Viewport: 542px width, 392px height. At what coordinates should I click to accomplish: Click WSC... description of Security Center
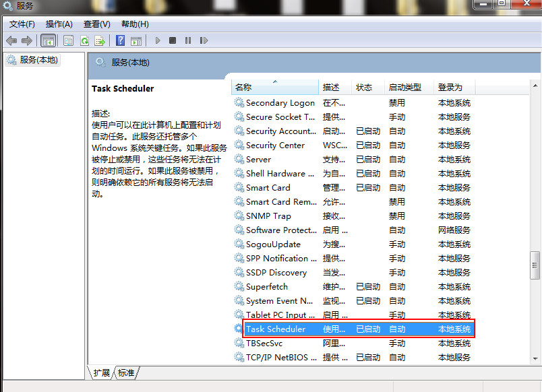(335, 145)
